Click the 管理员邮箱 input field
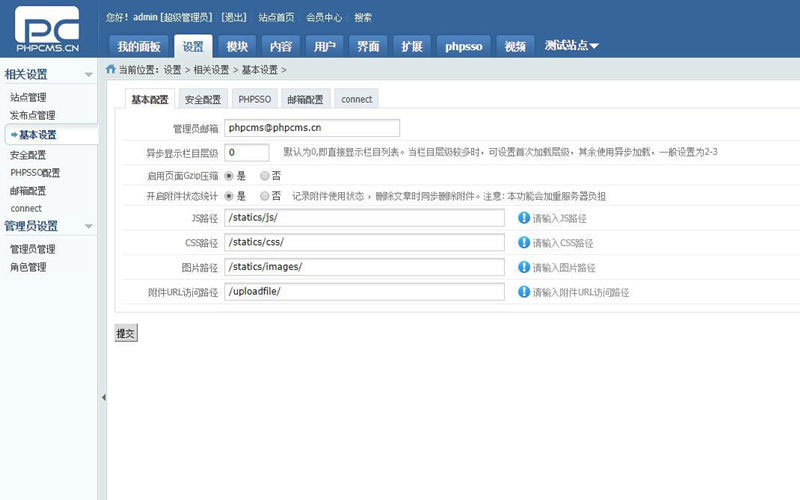Image resolution: width=800 pixels, height=500 pixels. (312, 128)
